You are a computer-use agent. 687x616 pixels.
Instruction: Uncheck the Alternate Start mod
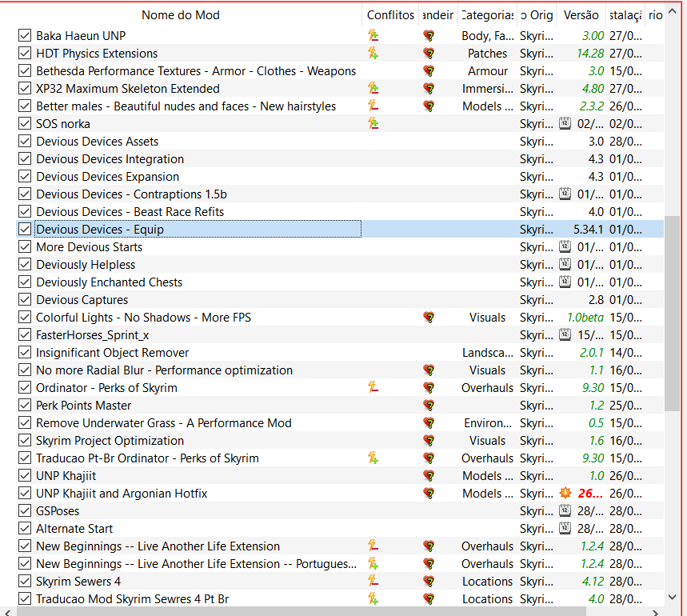click(x=24, y=528)
